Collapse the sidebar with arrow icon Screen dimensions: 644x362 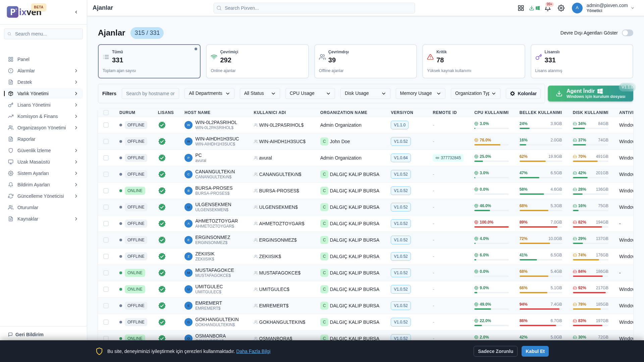coord(76,12)
